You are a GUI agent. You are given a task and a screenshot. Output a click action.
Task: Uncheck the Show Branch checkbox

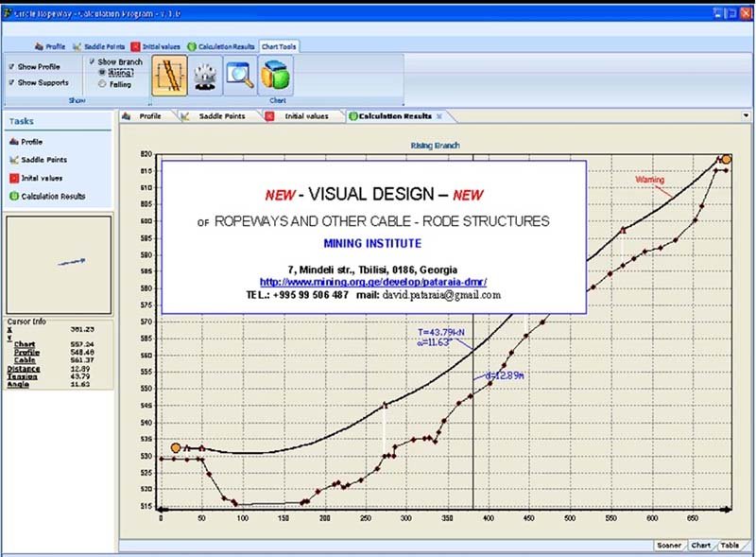[x=92, y=61]
